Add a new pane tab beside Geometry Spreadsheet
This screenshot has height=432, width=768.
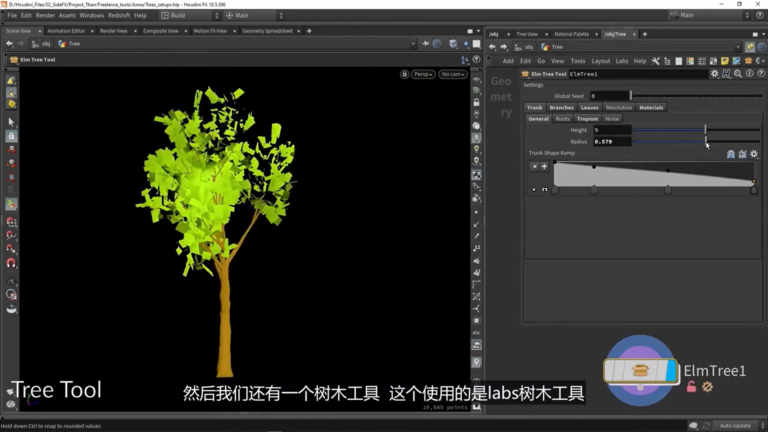tap(309, 31)
